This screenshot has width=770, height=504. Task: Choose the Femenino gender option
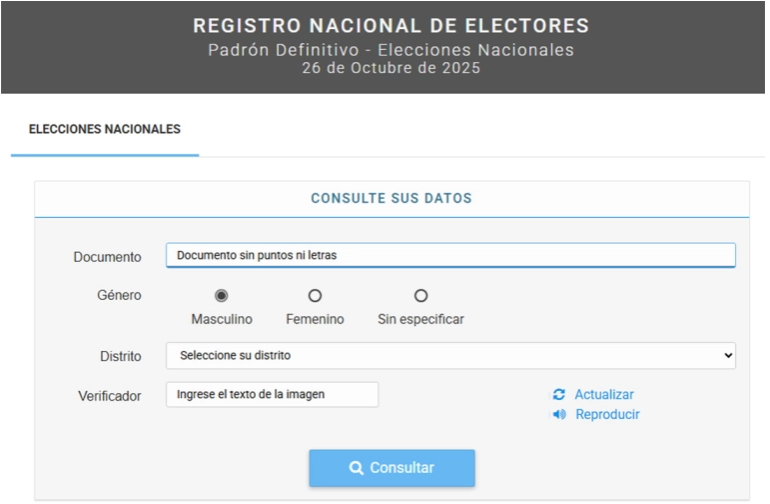pyautogui.click(x=315, y=296)
